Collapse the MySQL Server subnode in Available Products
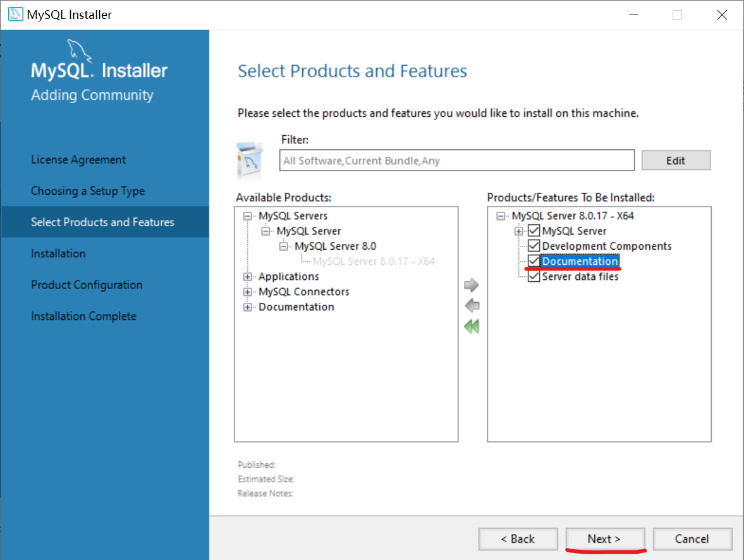This screenshot has width=744, height=560. tap(265, 231)
